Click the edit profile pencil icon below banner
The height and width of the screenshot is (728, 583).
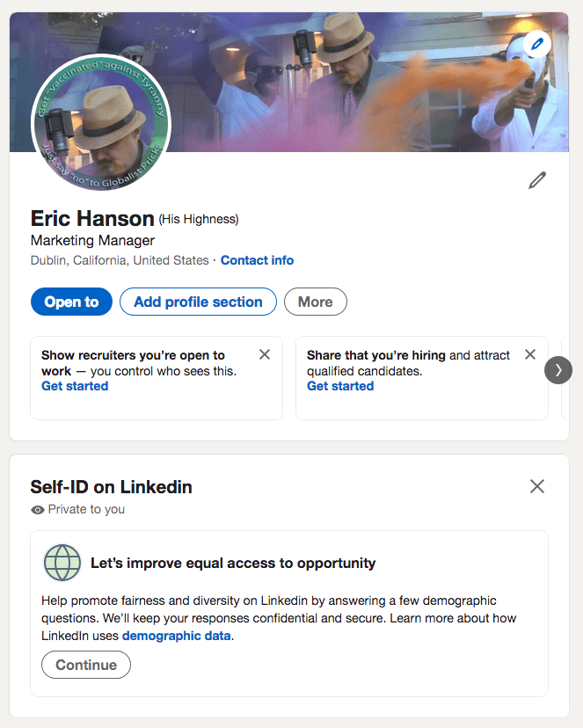click(536, 180)
